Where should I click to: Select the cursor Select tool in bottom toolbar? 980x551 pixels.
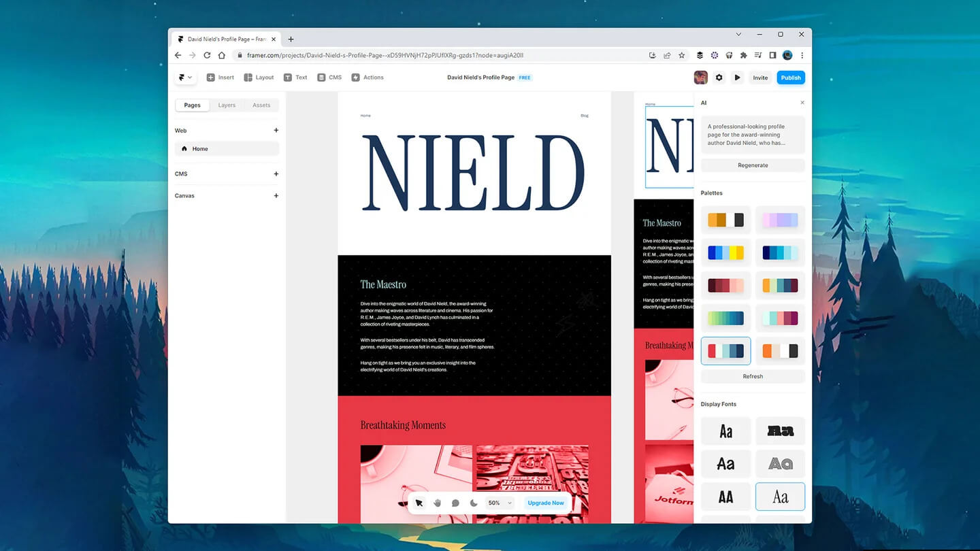point(419,503)
